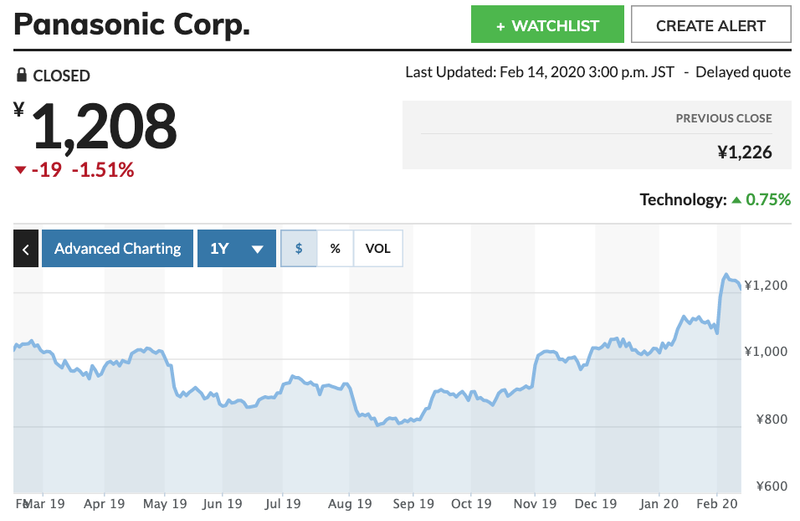
Task: Click the green up triangle by 0.75%
Action: [736, 200]
